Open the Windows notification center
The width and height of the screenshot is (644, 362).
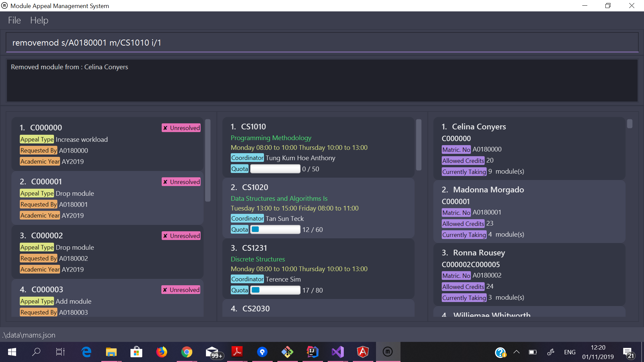[x=628, y=352]
